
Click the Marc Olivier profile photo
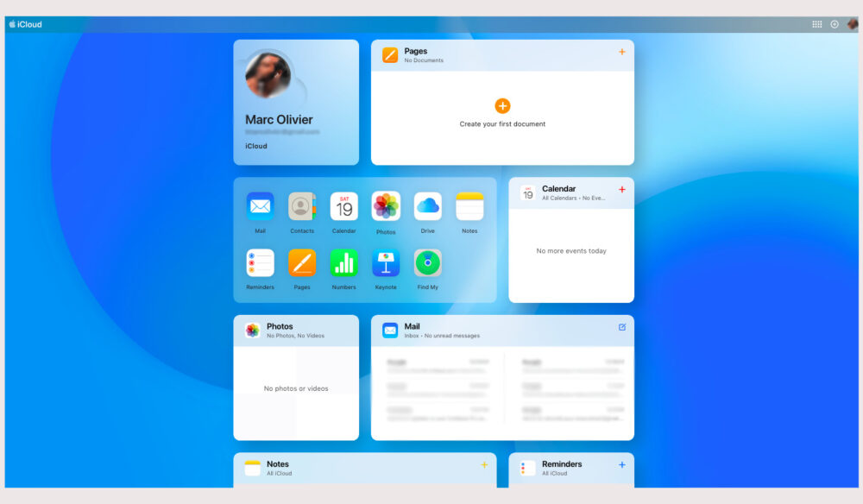pyautogui.click(x=268, y=74)
